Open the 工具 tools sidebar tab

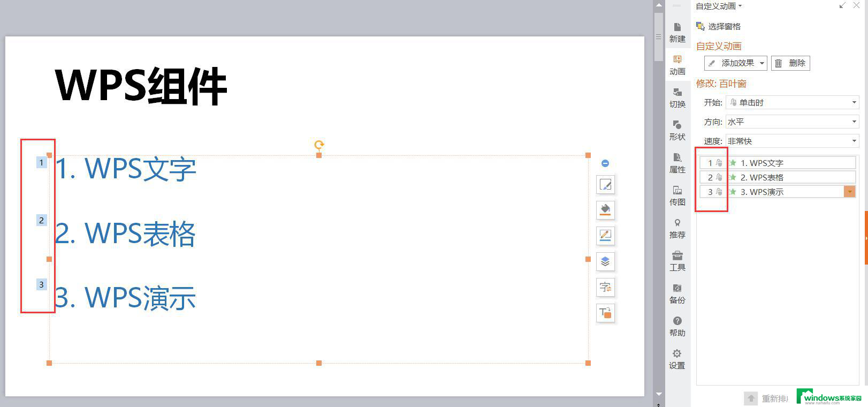677,261
